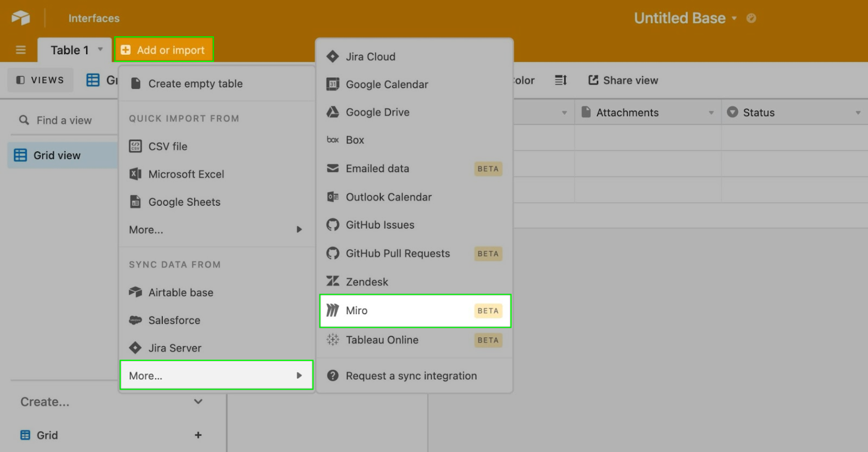Open Status column dropdown arrow
Image resolution: width=868 pixels, height=452 pixels.
858,113
